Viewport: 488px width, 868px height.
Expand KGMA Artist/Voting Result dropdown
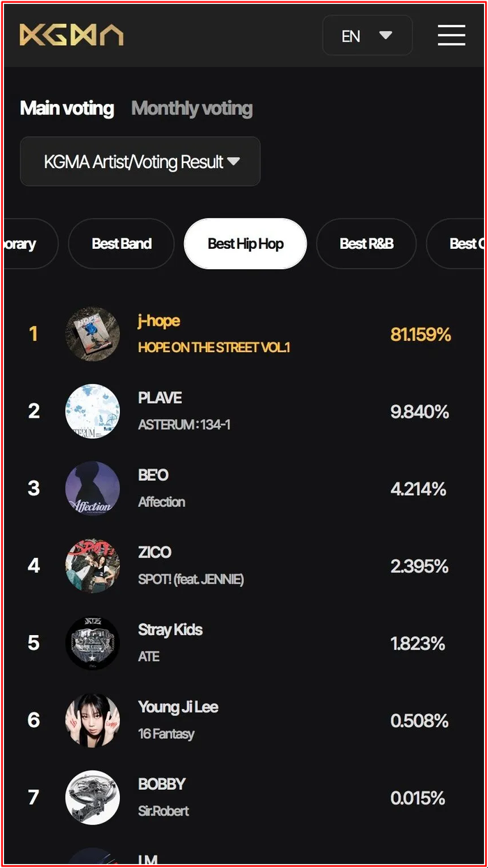(x=140, y=162)
